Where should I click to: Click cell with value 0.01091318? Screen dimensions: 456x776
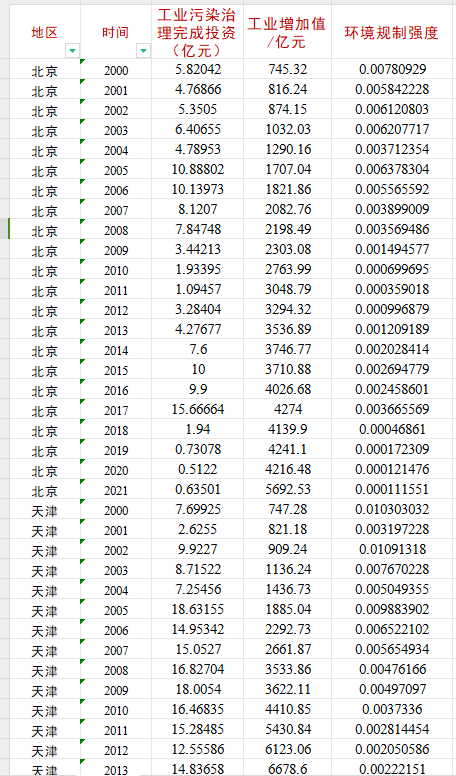[392, 550]
